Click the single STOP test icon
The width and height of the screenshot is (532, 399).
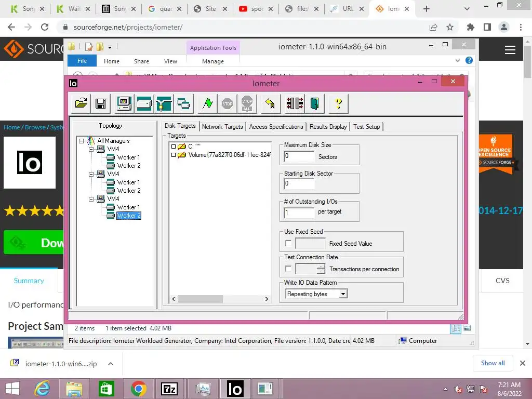227,103
